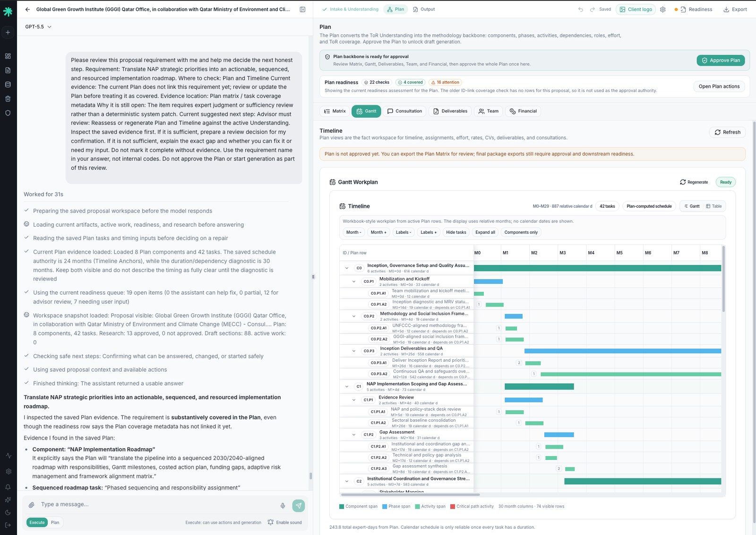
Task: Click Open Plan actions button
Action: [x=719, y=86]
